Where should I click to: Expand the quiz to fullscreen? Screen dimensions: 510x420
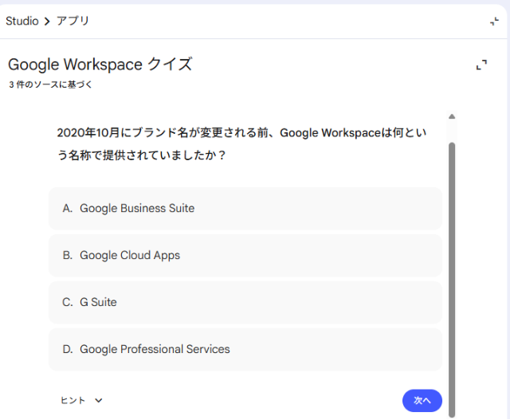[481, 65]
